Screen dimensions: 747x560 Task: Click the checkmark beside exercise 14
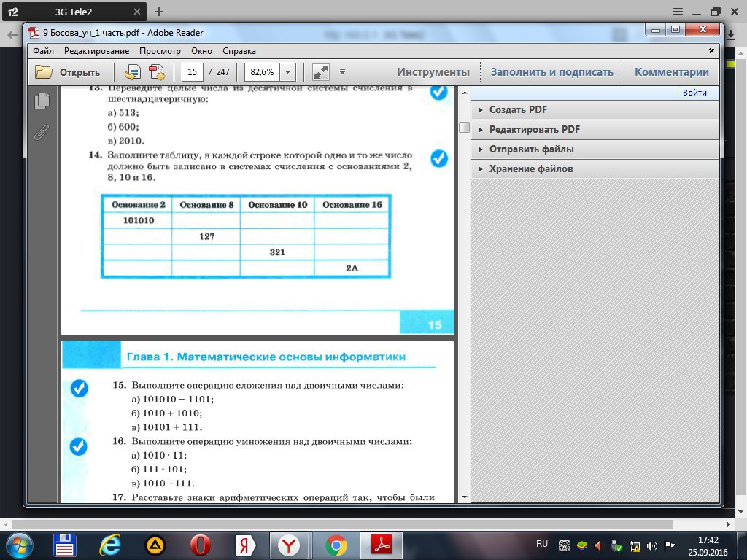438,158
